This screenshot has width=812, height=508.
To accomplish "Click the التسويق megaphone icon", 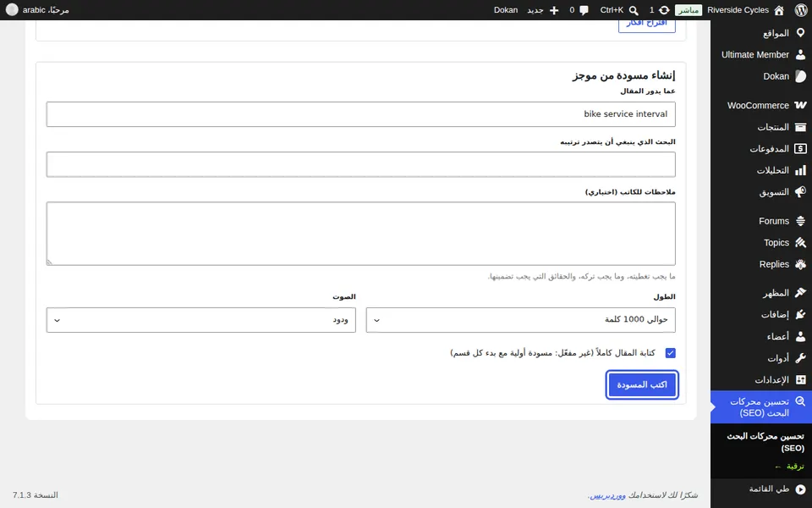I will (x=801, y=192).
